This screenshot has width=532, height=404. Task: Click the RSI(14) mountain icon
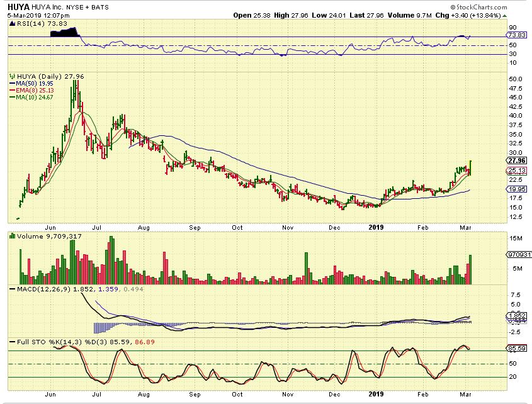[12, 24]
